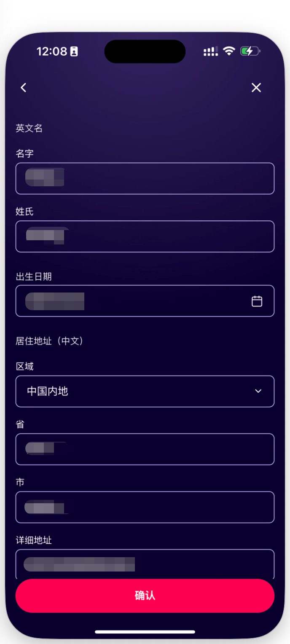Tap the cellular signal bars icon
Image resolution: width=290 pixels, height=644 pixels.
[211, 51]
